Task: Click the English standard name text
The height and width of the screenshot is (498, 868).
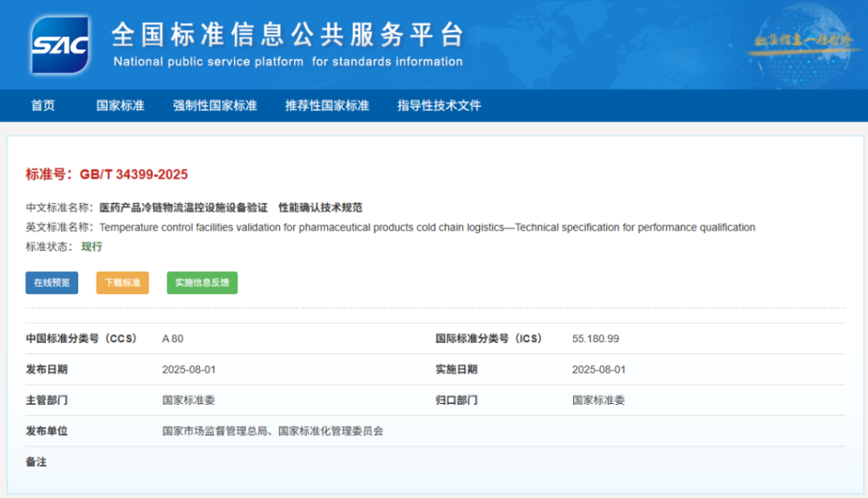Action: (427, 228)
